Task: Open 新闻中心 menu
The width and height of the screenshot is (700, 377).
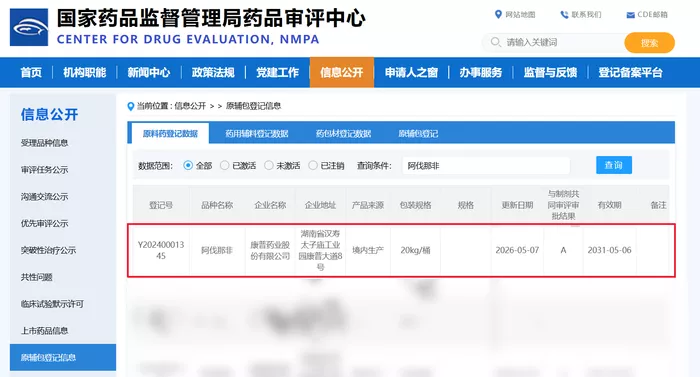Action: [149, 72]
